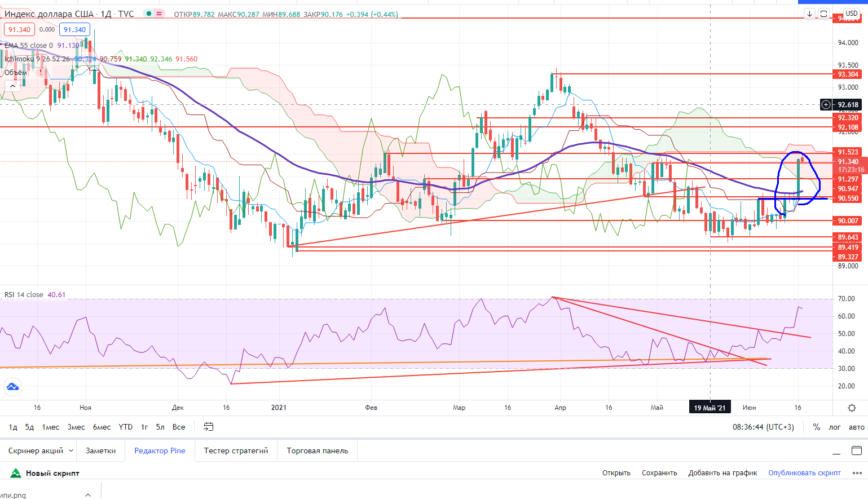Viewport: 868px width, 499px height.
Task: Open the timezone menu showing UTC+3
Action: coord(763,427)
